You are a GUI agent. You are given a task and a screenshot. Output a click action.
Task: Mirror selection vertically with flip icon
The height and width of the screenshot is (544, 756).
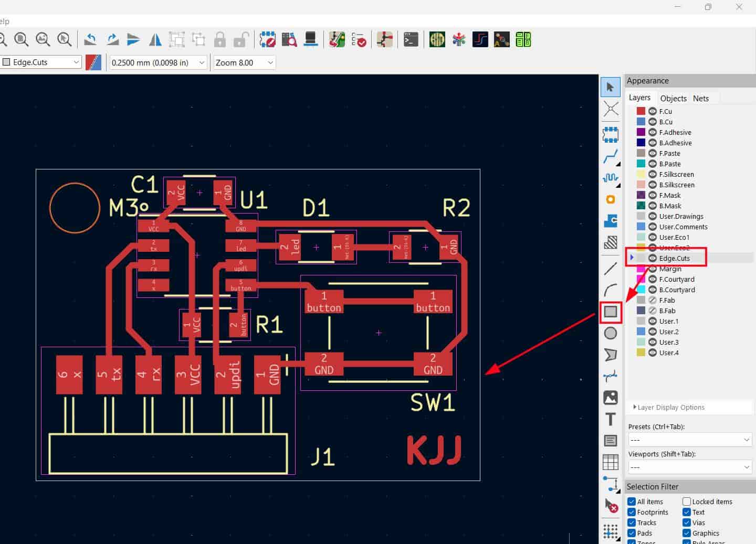pos(133,40)
